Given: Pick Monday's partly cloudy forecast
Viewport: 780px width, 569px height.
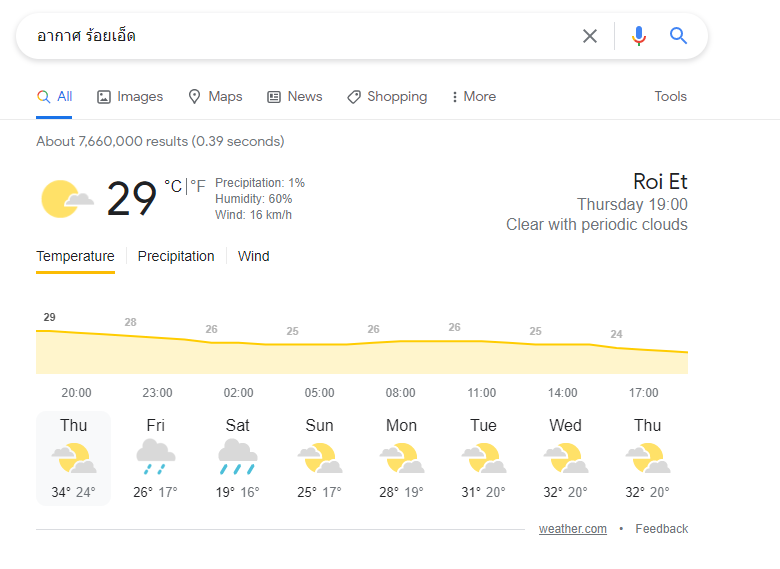Looking at the screenshot, I should click(401, 458).
